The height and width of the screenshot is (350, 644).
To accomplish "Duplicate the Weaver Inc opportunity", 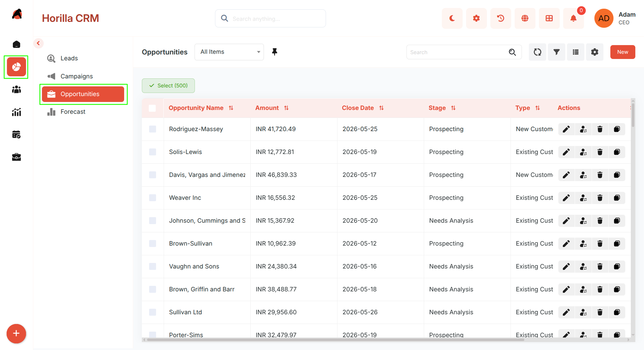I will click(x=617, y=198).
